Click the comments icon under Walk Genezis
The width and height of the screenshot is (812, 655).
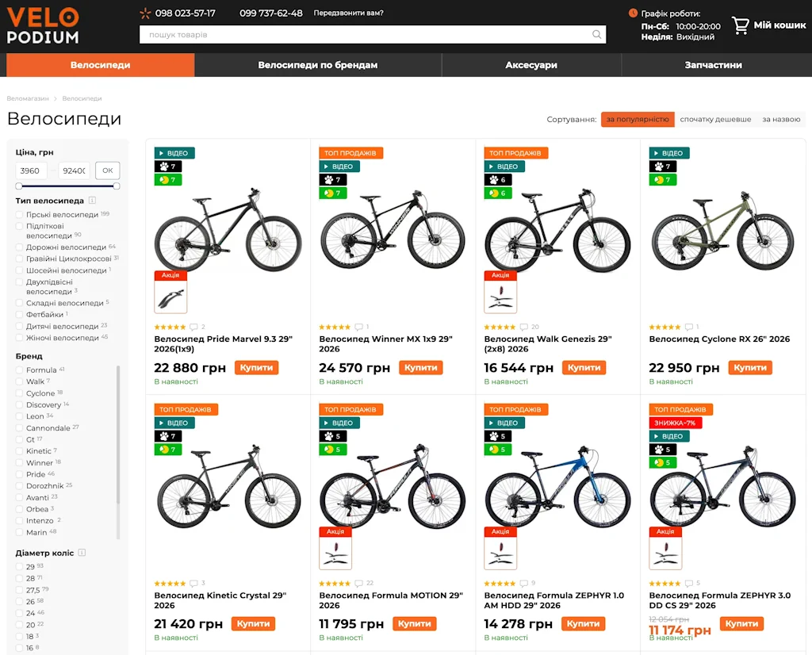(x=523, y=327)
